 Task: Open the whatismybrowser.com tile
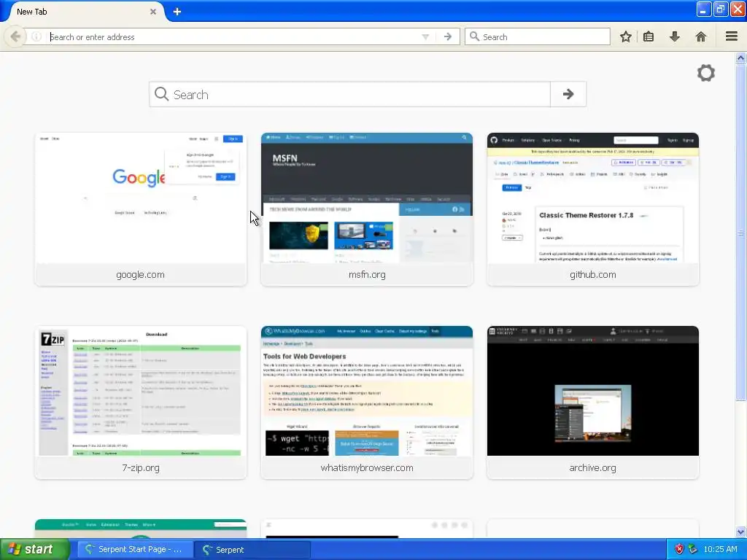click(x=367, y=402)
